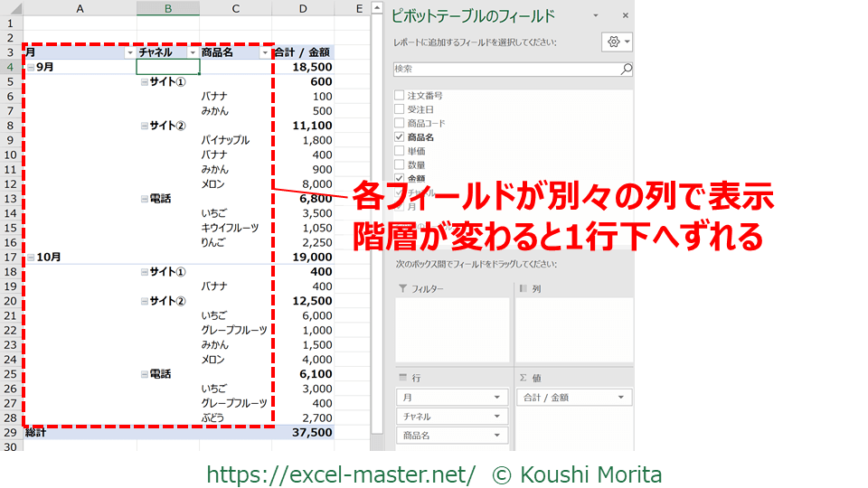Tick the 受注日 field checkbox

click(x=399, y=109)
